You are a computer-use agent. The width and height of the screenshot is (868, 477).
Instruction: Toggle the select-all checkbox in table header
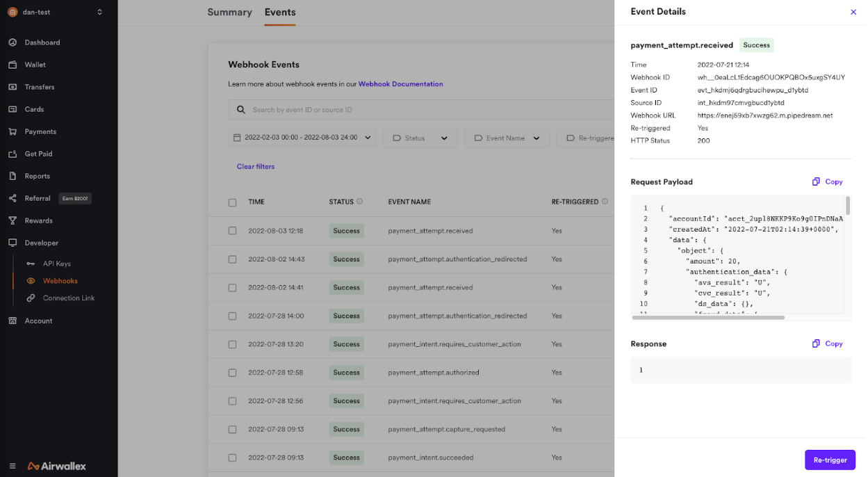click(232, 202)
